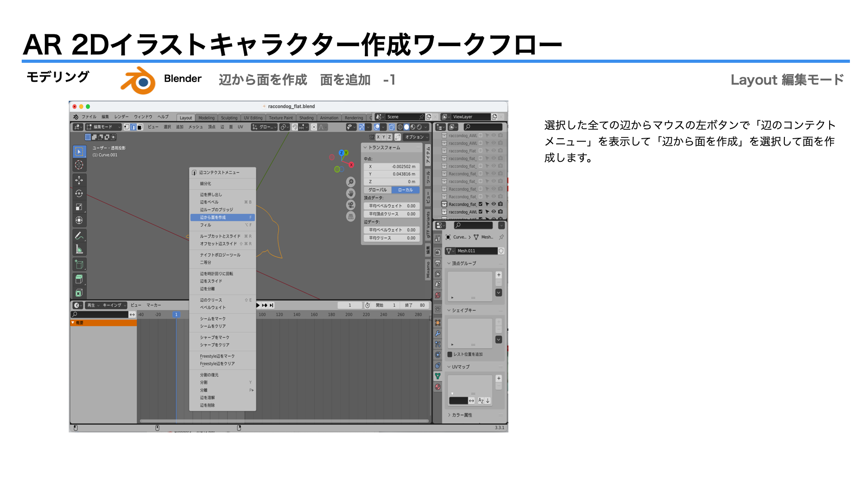
Task: Uncheck the checkbox beside the Raccondog_flat collection
Action: (x=481, y=204)
